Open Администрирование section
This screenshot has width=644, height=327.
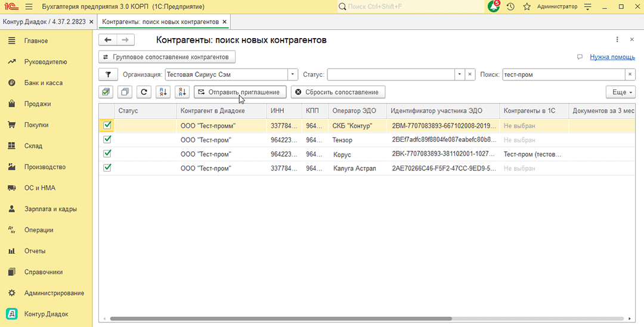46,293
